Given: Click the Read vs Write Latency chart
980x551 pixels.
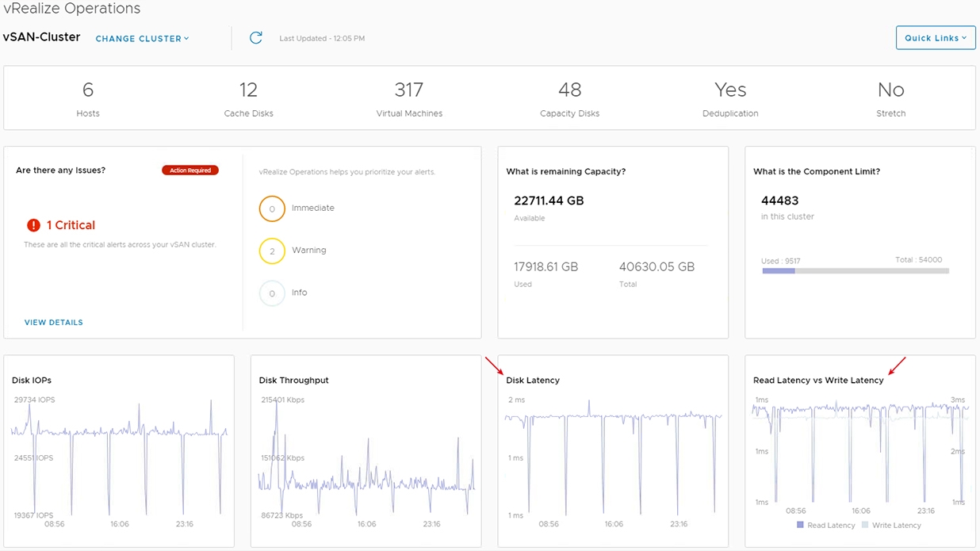Looking at the screenshot, I should click(x=860, y=452).
